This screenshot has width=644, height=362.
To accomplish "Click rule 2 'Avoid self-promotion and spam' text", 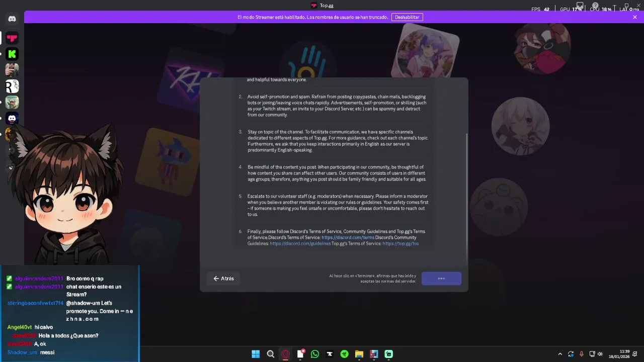I will [x=337, y=106].
